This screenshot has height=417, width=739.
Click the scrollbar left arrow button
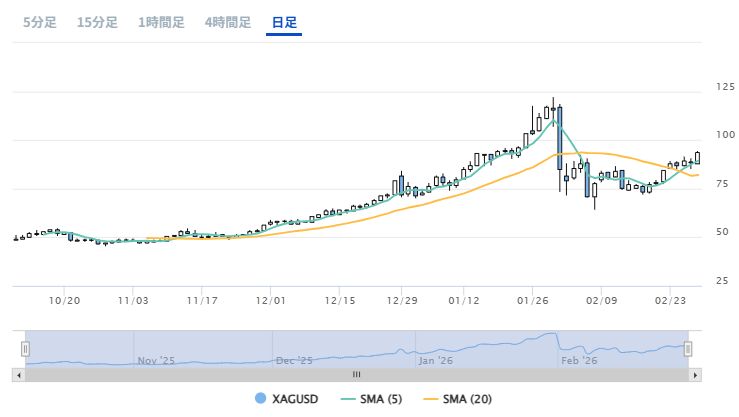click(19, 375)
